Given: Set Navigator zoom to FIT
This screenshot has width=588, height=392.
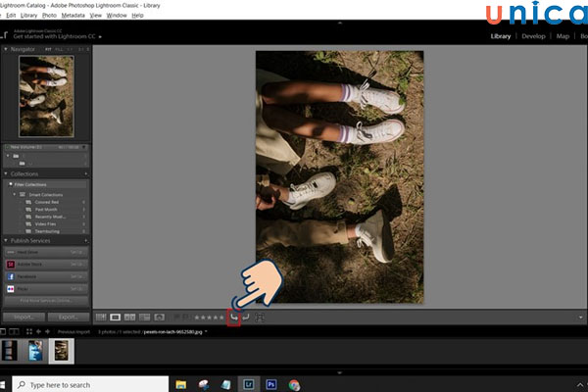Looking at the screenshot, I should [x=48, y=49].
